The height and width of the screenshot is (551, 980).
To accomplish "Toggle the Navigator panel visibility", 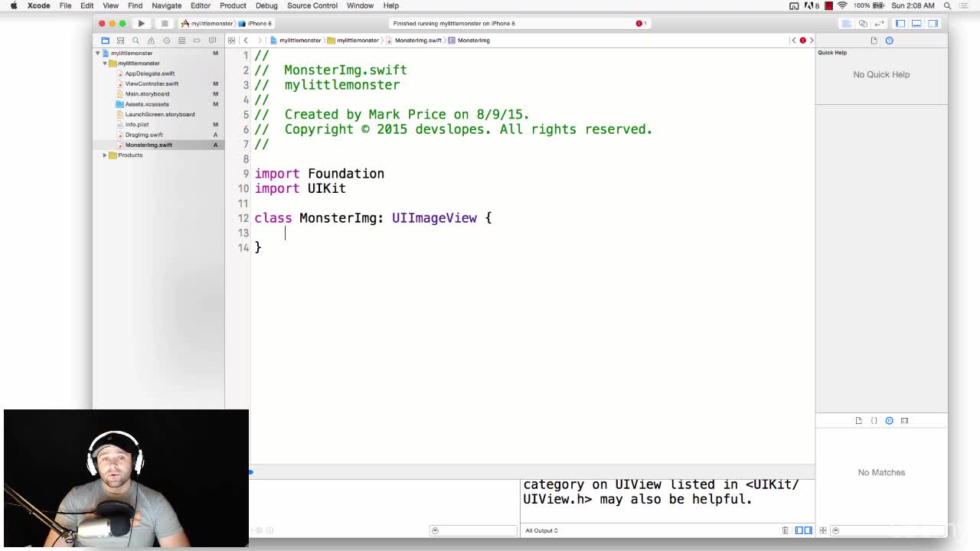I will [x=900, y=24].
